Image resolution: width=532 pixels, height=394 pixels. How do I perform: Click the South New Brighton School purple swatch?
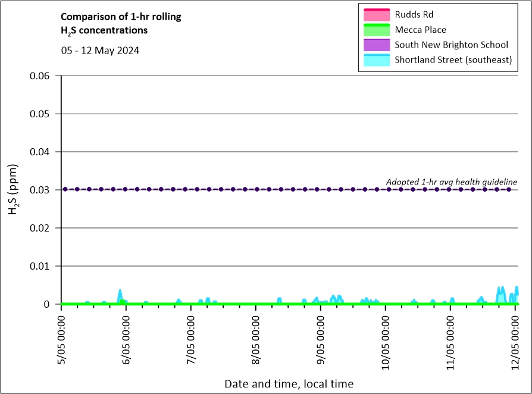pos(375,45)
